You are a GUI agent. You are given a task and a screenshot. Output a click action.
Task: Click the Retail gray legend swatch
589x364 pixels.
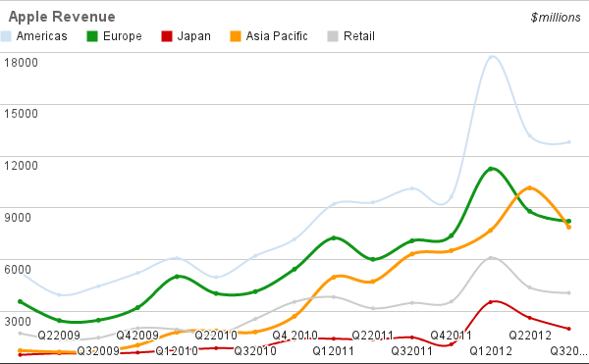tap(333, 36)
